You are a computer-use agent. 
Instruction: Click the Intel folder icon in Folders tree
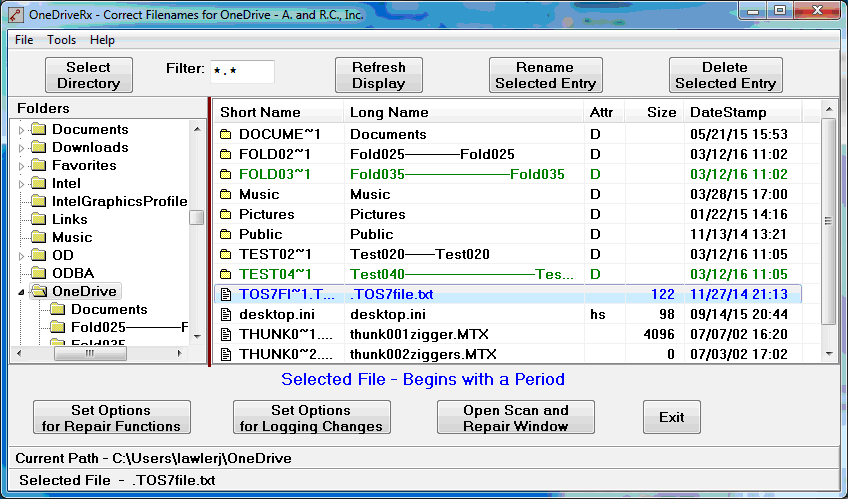38,183
